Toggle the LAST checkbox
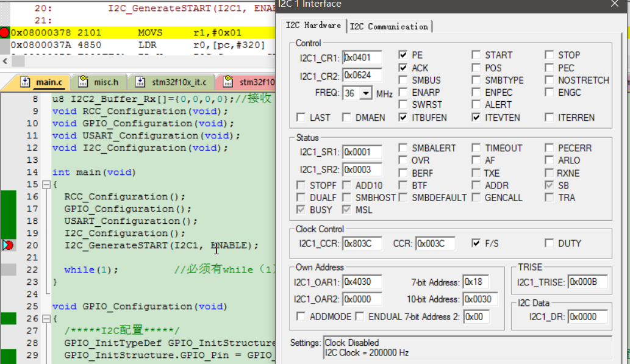Image resolution: width=630 pixels, height=364 pixels. tap(301, 117)
